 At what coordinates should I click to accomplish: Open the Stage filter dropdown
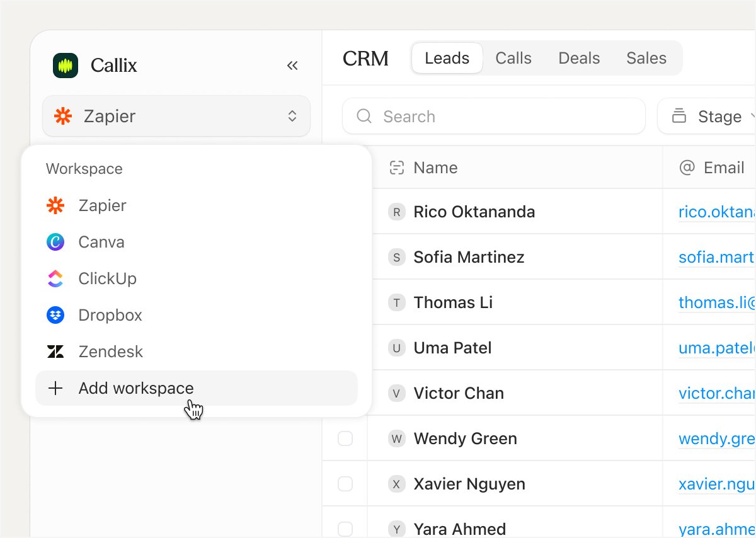click(x=706, y=116)
